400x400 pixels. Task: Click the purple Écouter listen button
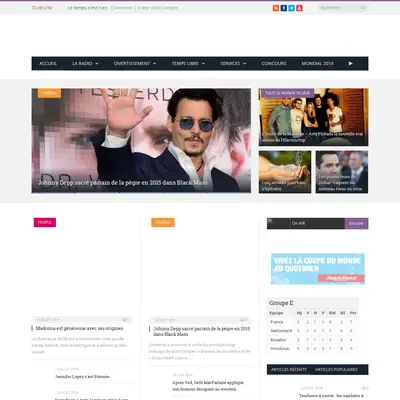[356, 223]
